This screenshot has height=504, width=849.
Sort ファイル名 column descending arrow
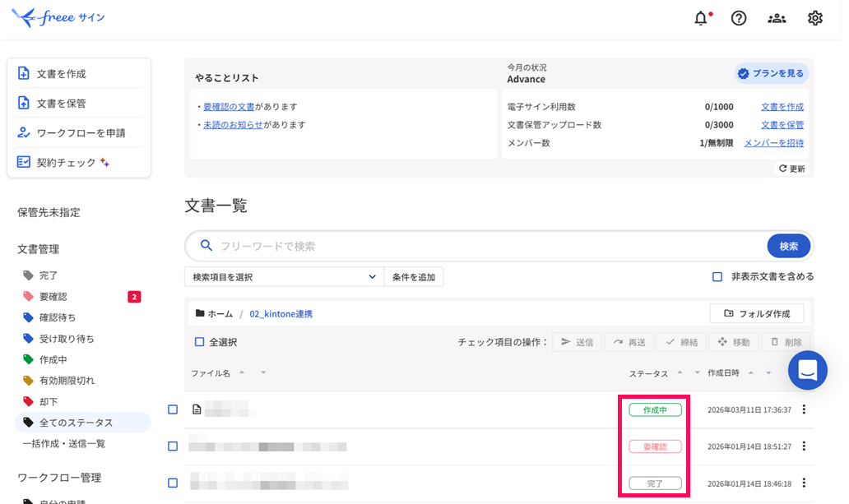pos(263,372)
